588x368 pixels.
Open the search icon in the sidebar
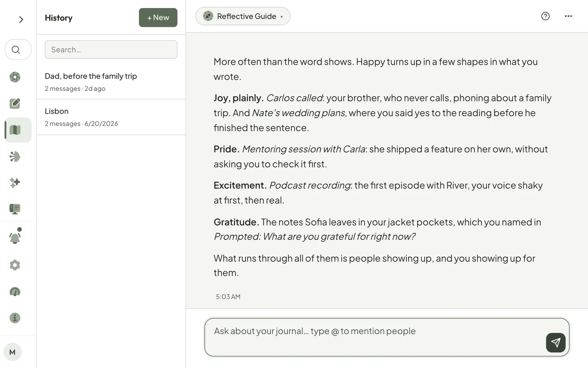tap(18, 50)
